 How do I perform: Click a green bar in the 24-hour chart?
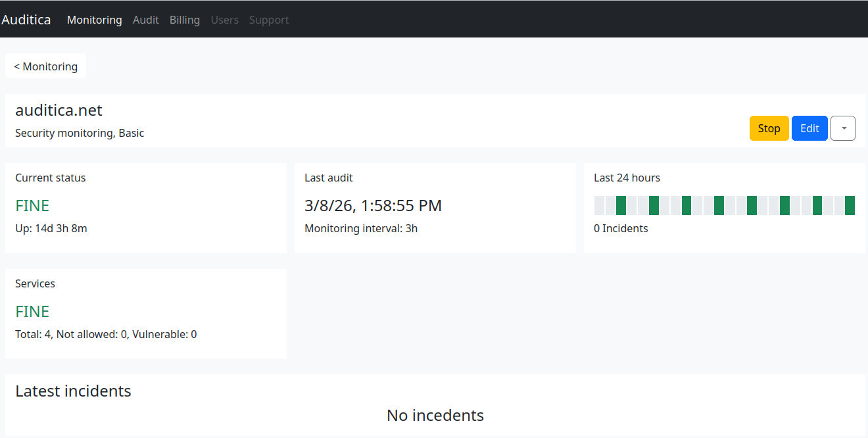tap(621, 205)
